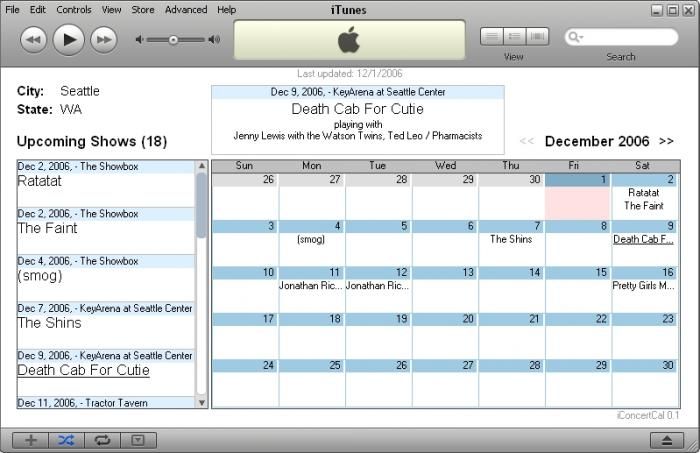This screenshot has height=453, width=700.
Task: Click the shows list scroll up arrow
Action: [202, 166]
